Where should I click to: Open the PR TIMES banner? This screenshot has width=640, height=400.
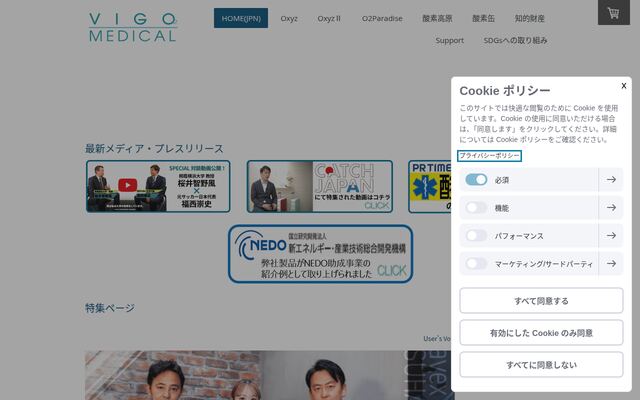click(429, 187)
